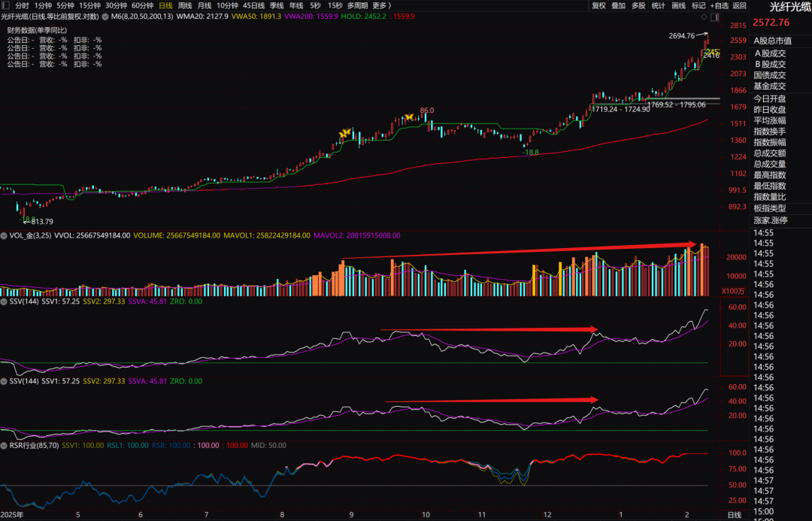Click the 财务数据(单季同比) label

click(x=37, y=31)
